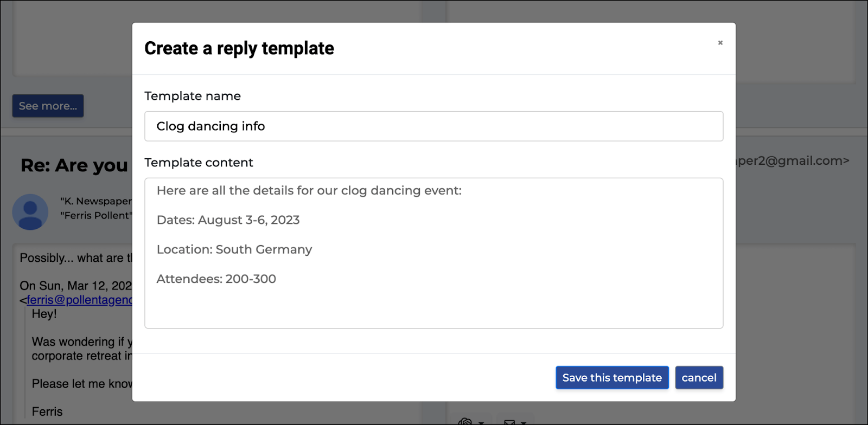Click the Template name label
This screenshot has width=868, height=425.
(193, 96)
